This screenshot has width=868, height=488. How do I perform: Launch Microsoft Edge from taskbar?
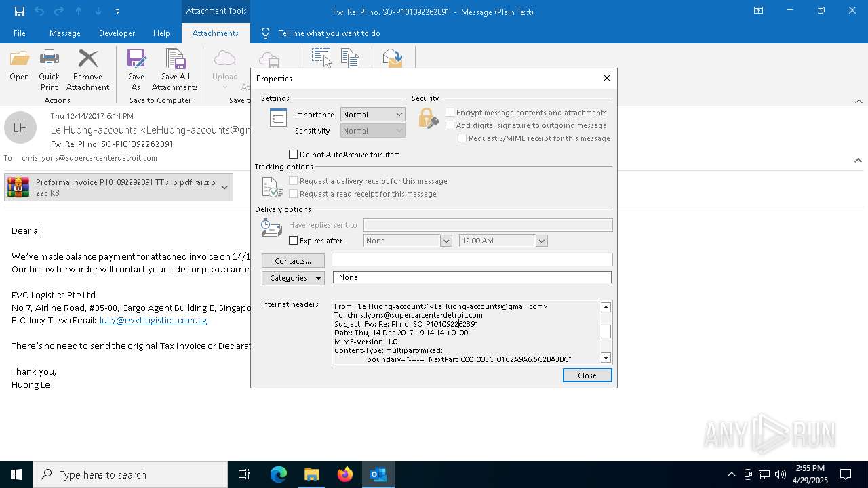pos(279,474)
